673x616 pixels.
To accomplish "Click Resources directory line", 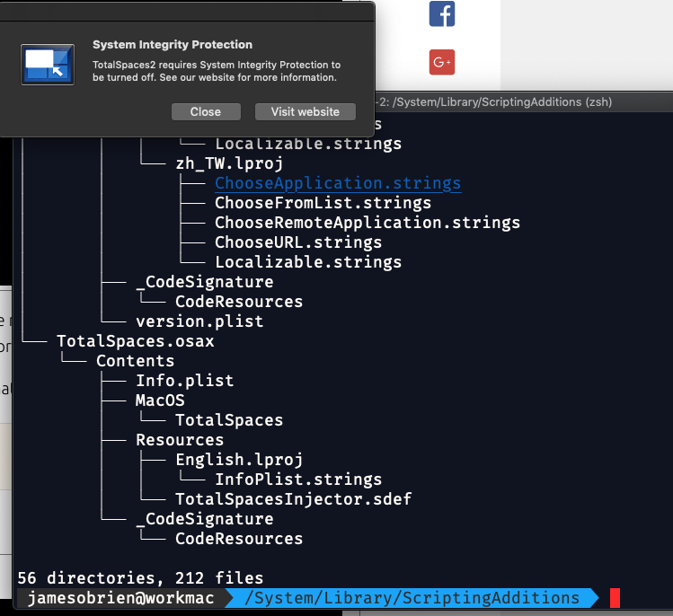I will click(180, 440).
